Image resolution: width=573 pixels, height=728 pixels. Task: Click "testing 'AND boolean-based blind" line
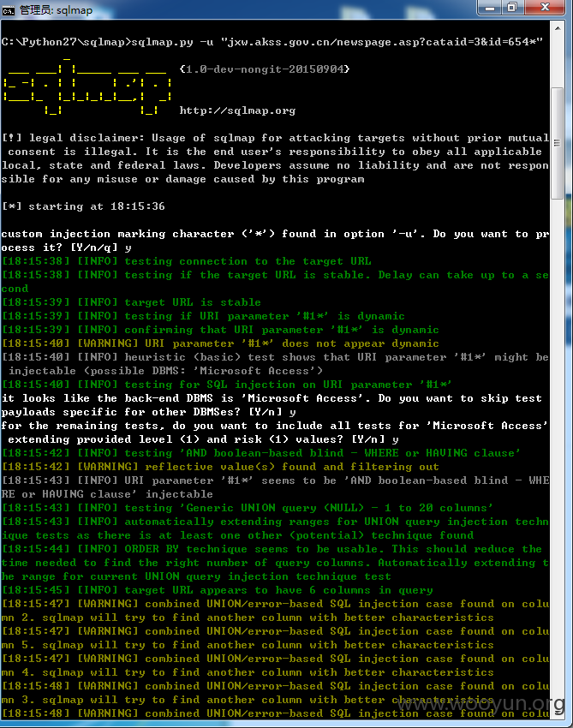[261, 453]
